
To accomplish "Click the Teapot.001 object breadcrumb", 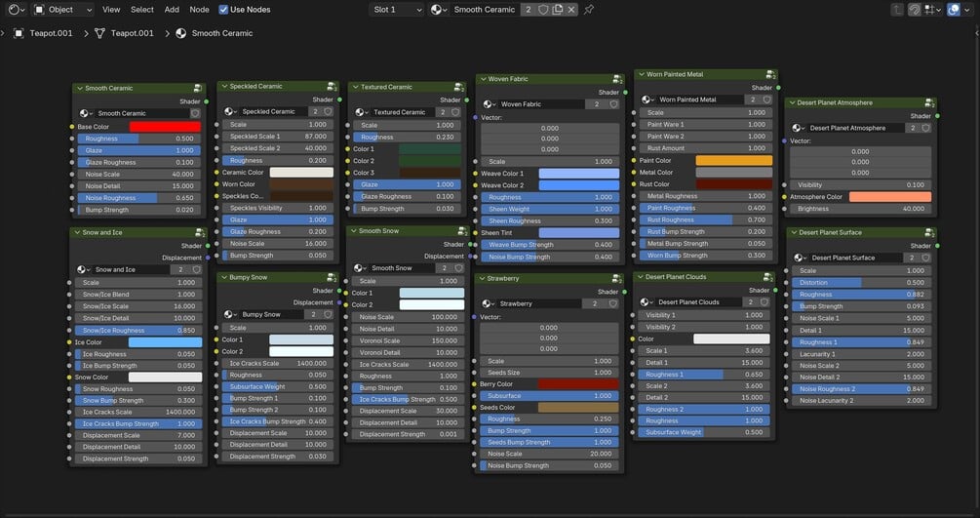I will pyautogui.click(x=52, y=33).
